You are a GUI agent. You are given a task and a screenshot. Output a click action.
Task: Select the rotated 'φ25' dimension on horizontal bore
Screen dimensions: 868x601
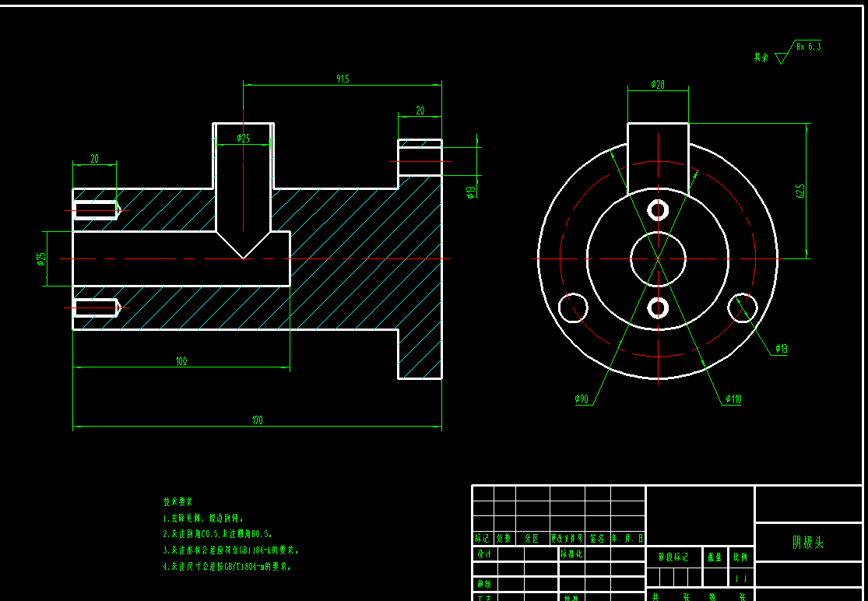pos(41,258)
